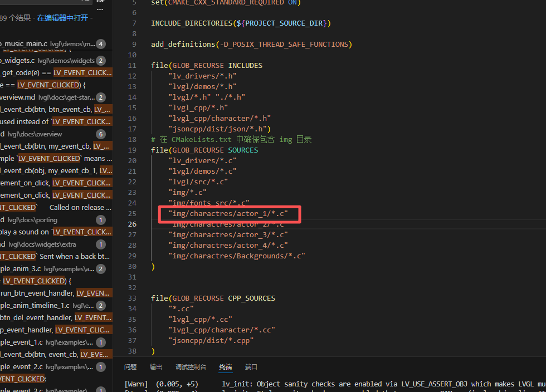Click the SOURCES variable on line 19
The image size is (546, 392).
(x=243, y=150)
